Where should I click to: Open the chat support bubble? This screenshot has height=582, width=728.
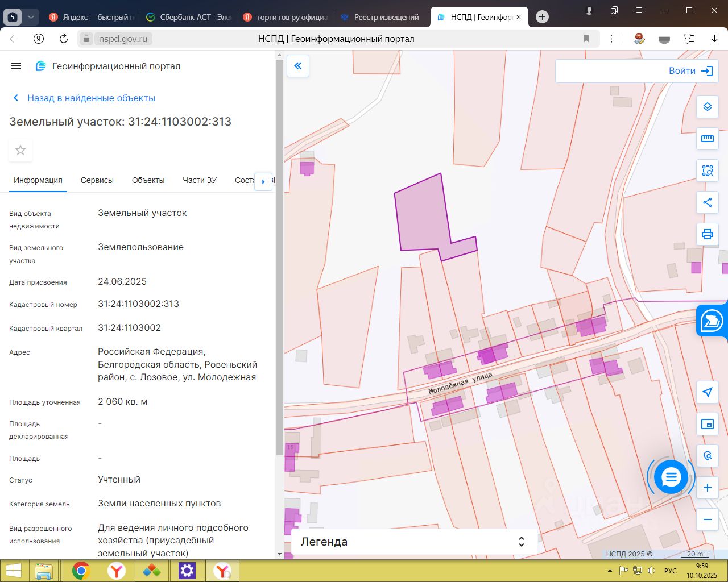coord(671,477)
